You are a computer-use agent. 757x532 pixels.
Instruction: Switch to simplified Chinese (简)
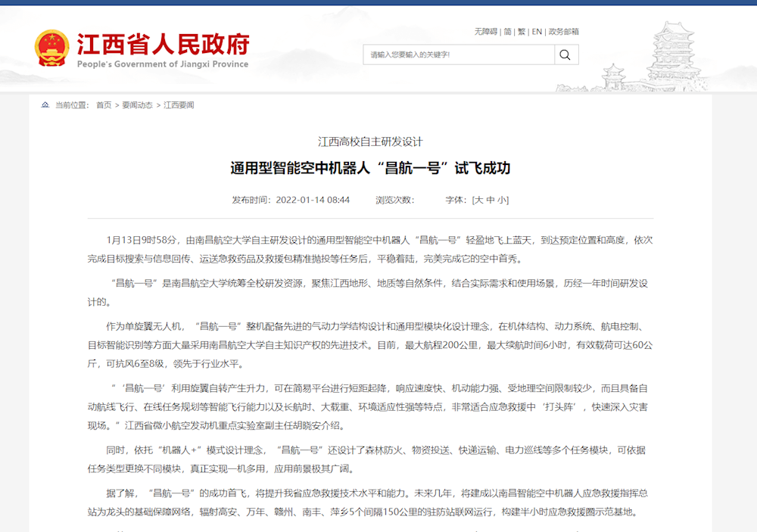[508, 32]
